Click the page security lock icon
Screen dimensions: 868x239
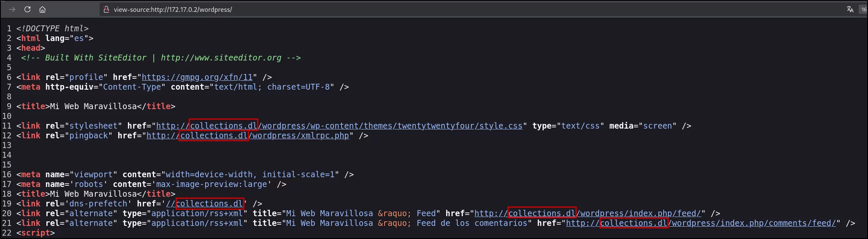tap(106, 9)
